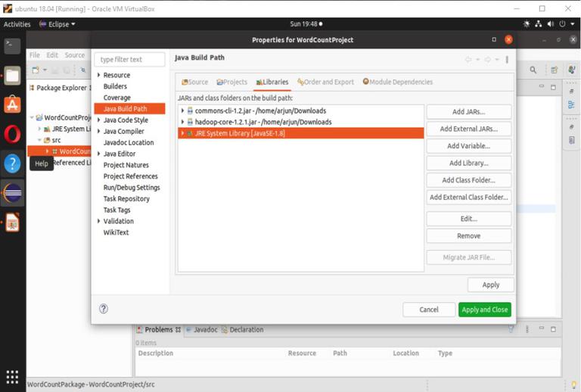This screenshot has height=392, width=581.
Task: Click the clock in the top bar
Action: [306, 24]
